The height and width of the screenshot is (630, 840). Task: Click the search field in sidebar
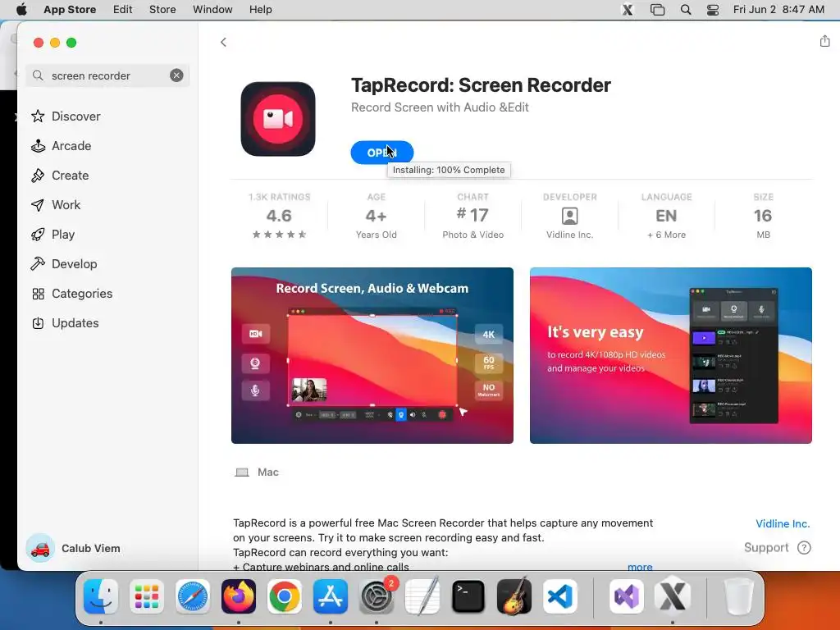coord(107,75)
